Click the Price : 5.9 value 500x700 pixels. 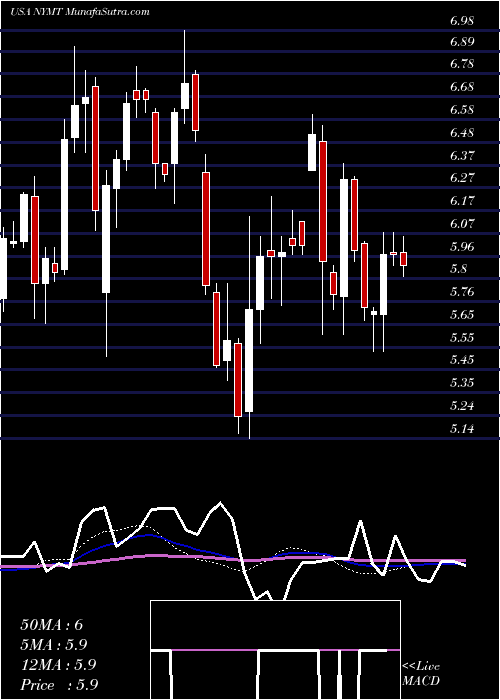pyautogui.click(x=59, y=685)
